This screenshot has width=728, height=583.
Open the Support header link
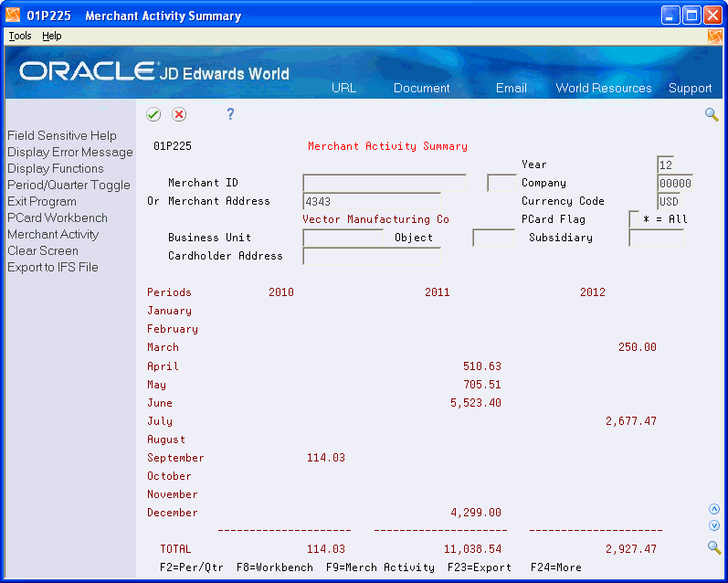(690, 88)
